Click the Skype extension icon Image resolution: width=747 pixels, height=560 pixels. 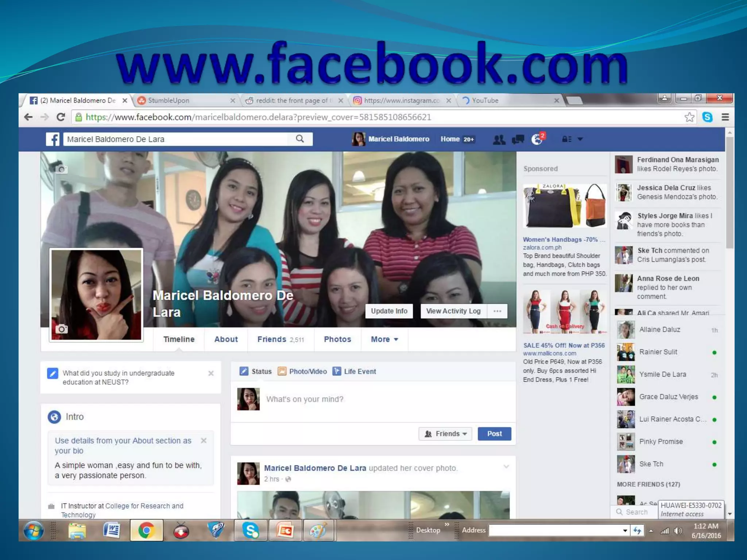(707, 117)
